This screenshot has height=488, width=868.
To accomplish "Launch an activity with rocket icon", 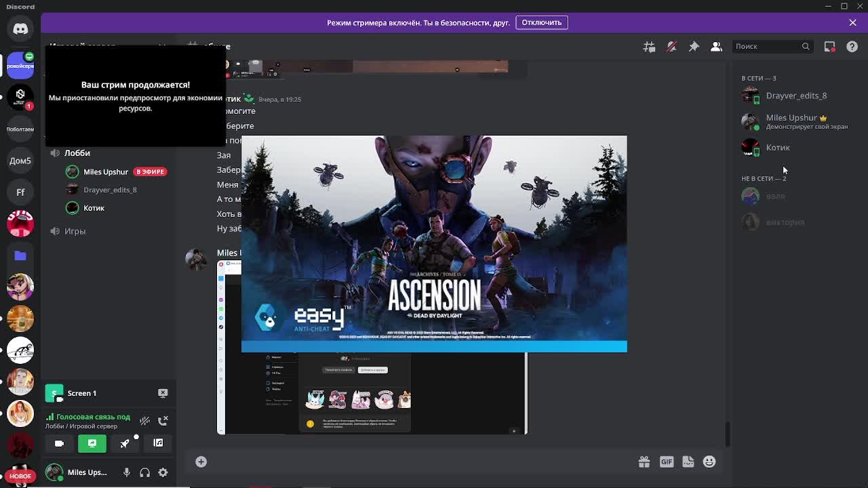I will coord(125,443).
